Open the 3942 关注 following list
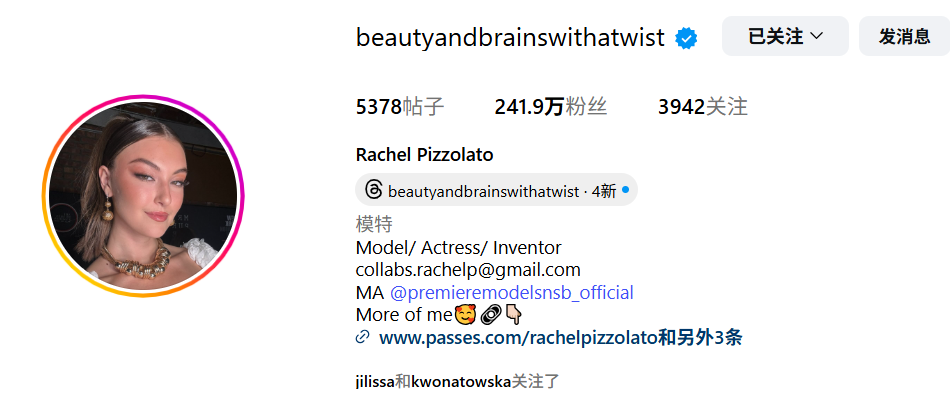Image resolution: width=950 pixels, height=404 pixels. [703, 107]
